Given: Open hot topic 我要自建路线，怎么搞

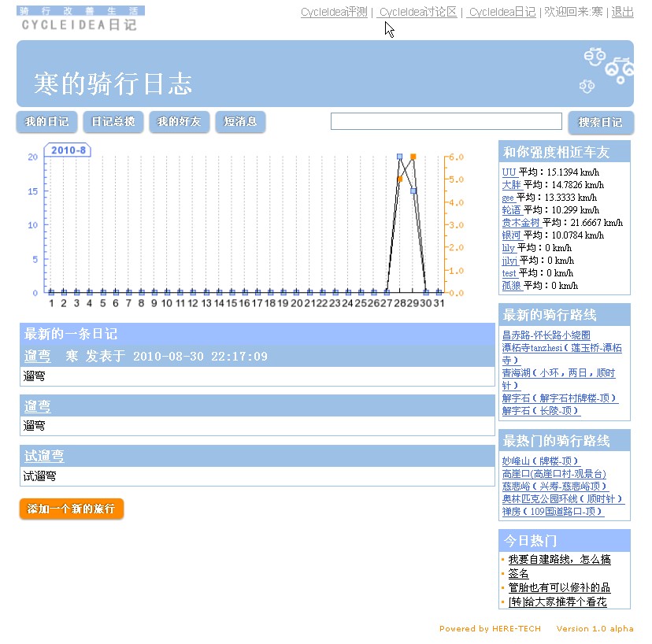Looking at the screenshot, I should pyautogui.click(x=559, y=560).
